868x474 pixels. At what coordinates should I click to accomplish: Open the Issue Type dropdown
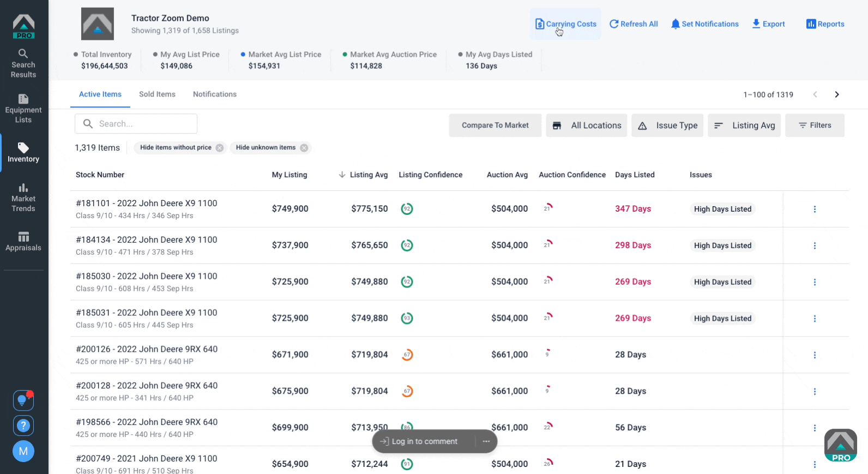pyautogui.click(x=667, y=125)
